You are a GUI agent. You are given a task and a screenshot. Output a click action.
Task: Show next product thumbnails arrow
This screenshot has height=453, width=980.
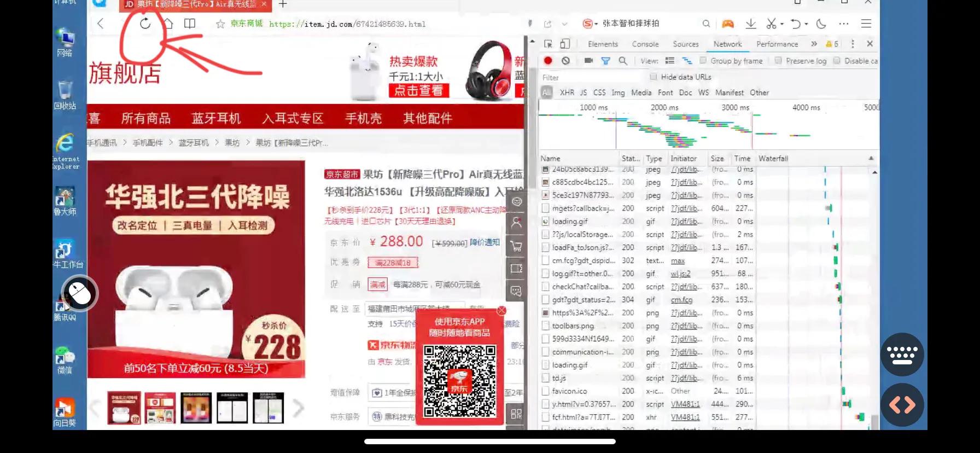pos(298,408)
